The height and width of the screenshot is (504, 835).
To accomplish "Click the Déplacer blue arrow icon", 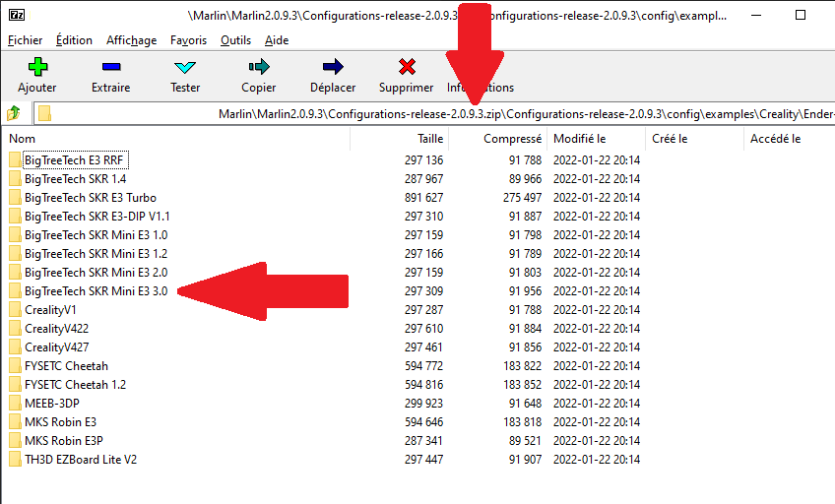I will click(333, 67).
